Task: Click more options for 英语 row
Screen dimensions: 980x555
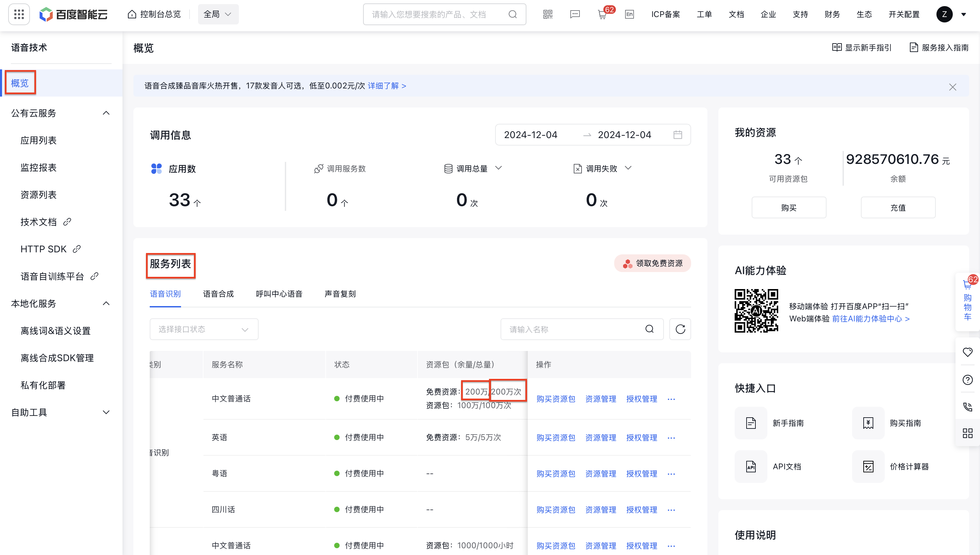Action: [671, 438]
